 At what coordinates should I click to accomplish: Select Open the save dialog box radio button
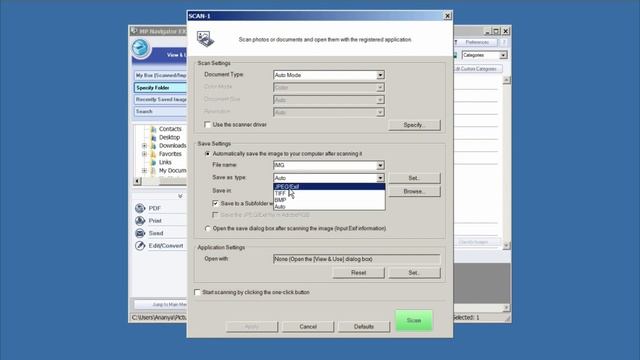tap(208, 229)
